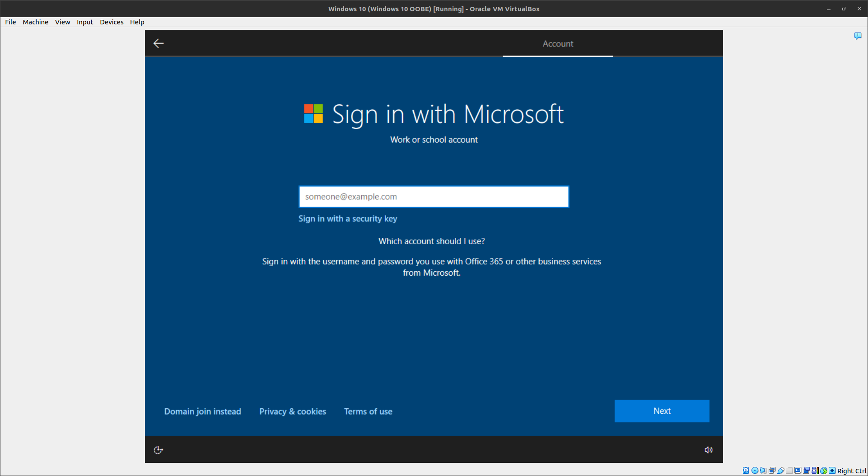The image size is (868, 476).
Task: Click mouse integration status icon
Action: 824,471
